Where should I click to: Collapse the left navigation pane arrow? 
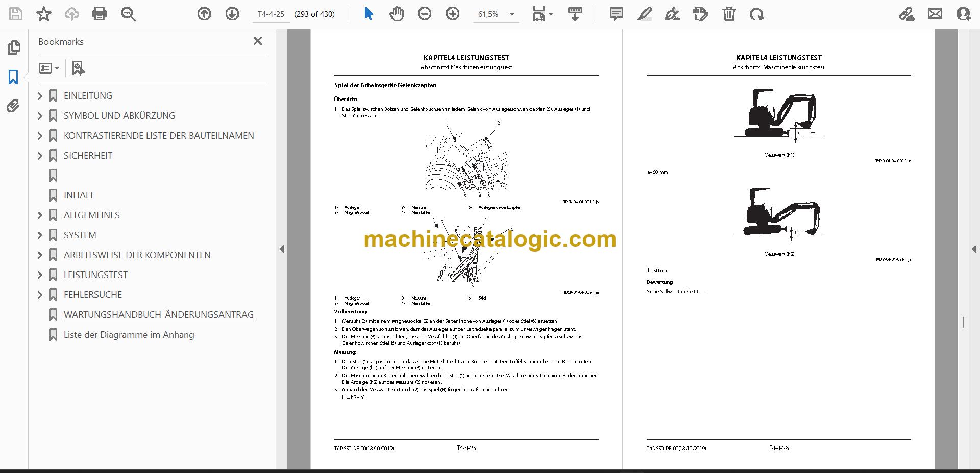pos(282,249)
